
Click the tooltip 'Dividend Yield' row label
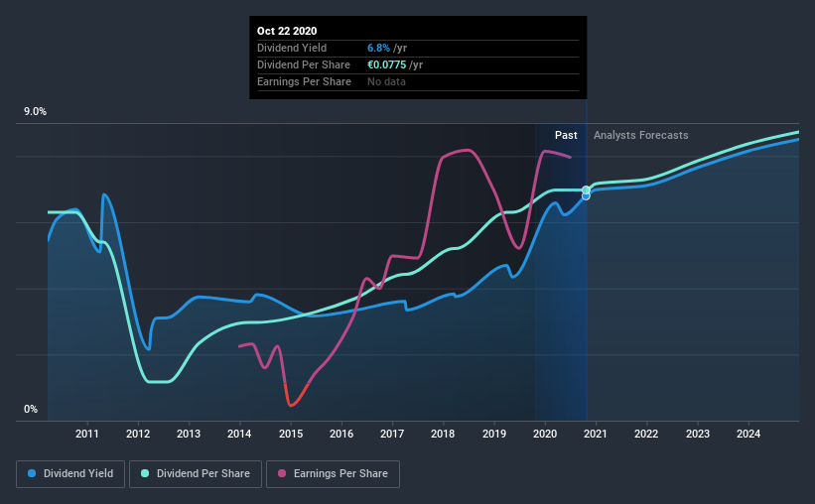(x=292, y=48)
